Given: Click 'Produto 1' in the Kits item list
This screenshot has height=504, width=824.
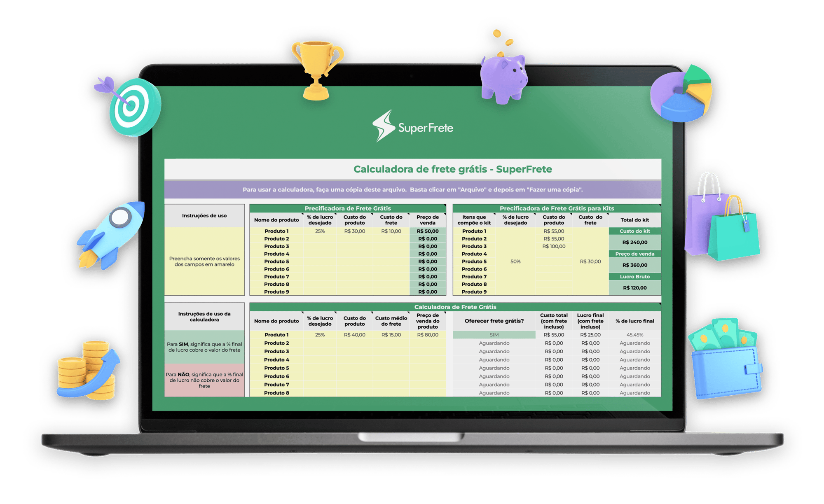Looking at the screenshot, I should [474, 231].
